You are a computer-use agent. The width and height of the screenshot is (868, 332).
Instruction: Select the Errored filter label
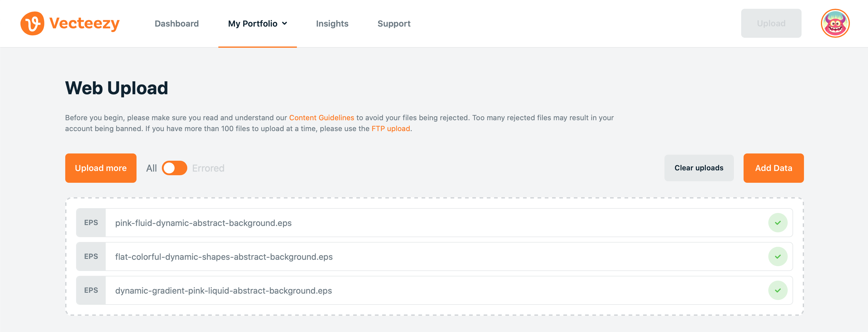(208, 168)
